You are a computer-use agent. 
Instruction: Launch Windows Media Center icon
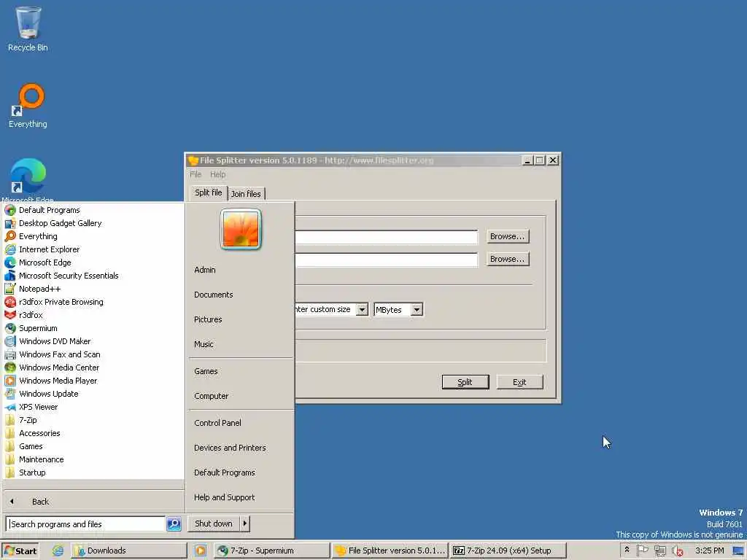pyautogui.click(x=10, y=367)
